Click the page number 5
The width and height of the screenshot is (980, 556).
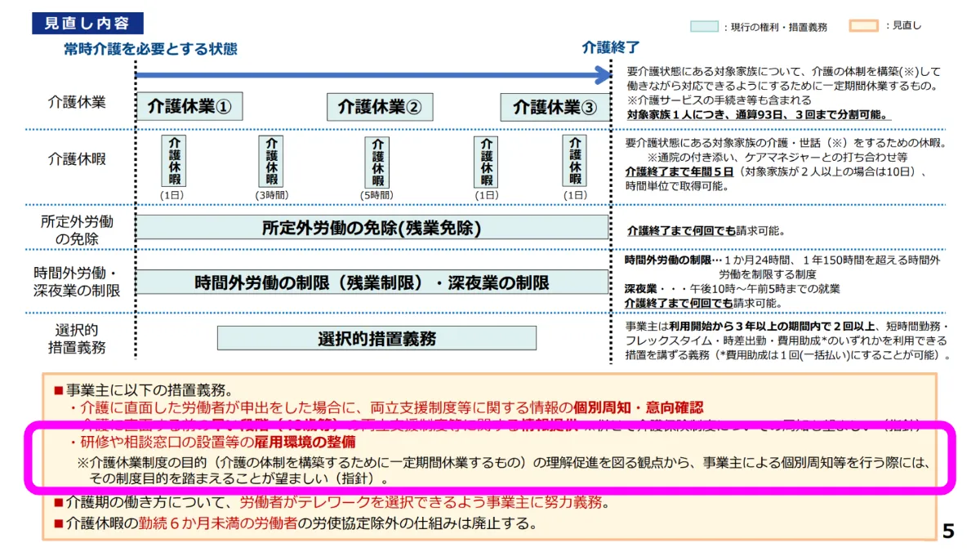(x=947, y=532)
